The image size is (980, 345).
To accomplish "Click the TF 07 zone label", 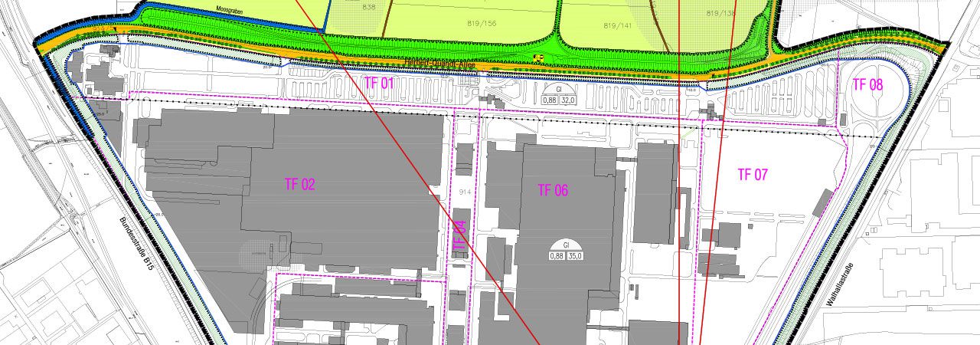I will 752,175.
